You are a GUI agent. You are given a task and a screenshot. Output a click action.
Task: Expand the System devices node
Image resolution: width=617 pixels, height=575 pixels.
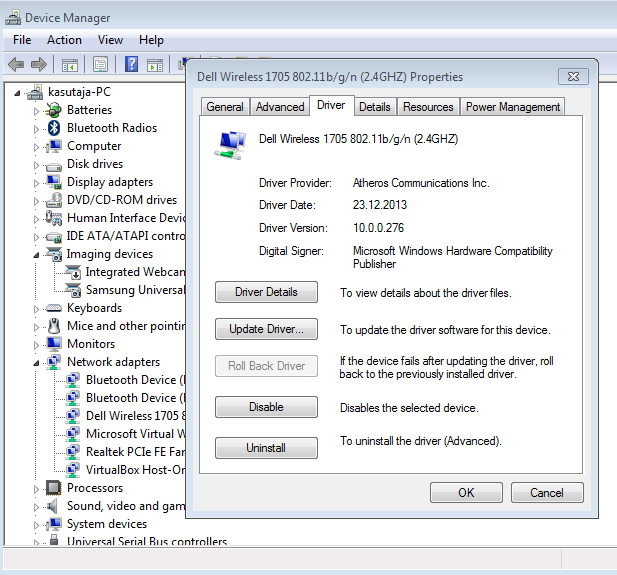36,525
